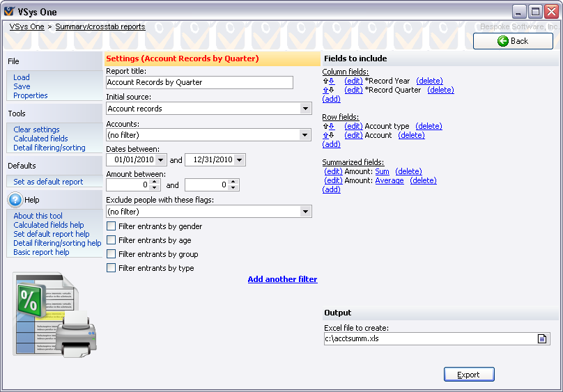Image resolution: width=563 pixels, height=392 pixels.
Task: Click the Help question mark icon
Action: point(15,201)
